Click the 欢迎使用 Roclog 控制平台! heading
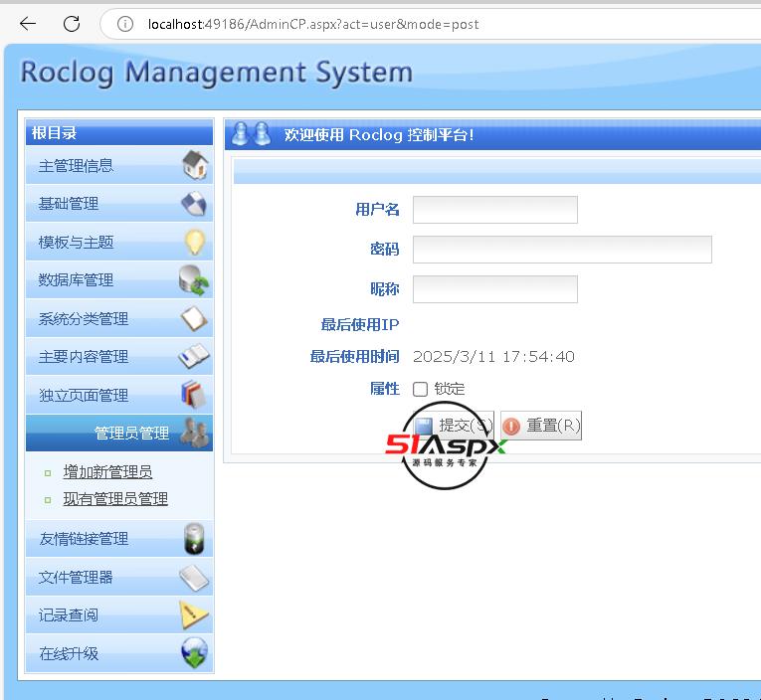The height and width of the screenshot is (700, 761). 379,134
